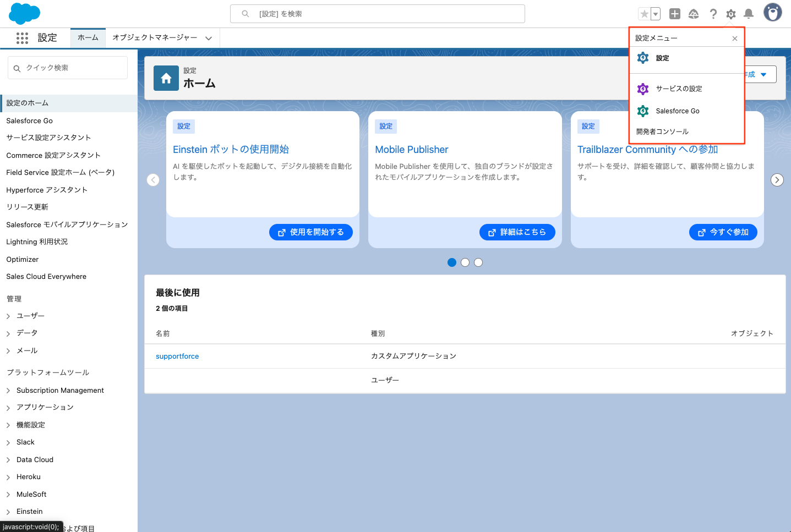Open the notifications bell icon
791x532 pixels.
[x=748, y=14]
